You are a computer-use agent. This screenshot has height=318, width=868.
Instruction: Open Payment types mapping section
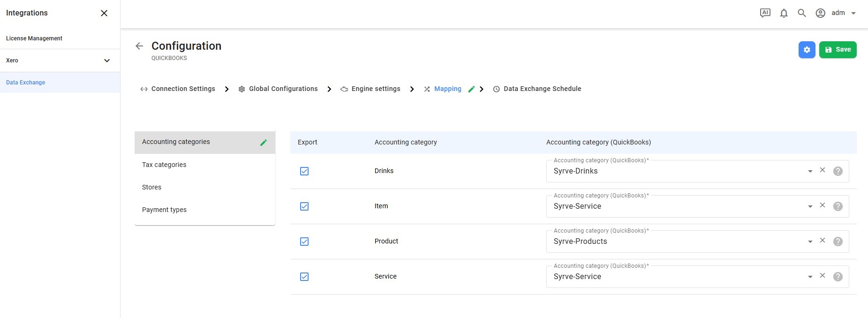click(205, 210)
